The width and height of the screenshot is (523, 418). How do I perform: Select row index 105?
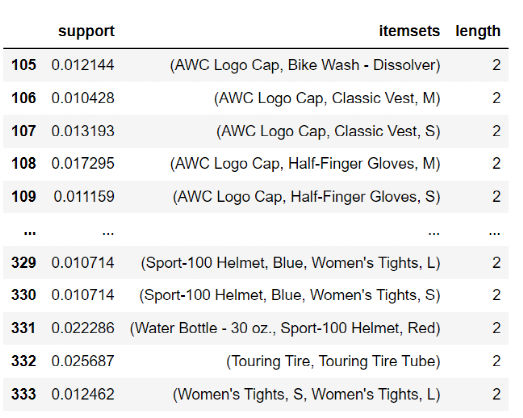click(23, 65)
